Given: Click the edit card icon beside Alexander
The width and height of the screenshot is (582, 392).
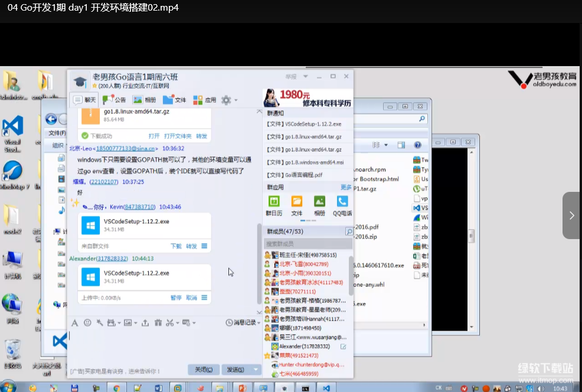Looking at the screenshot, I should (344, 347).
